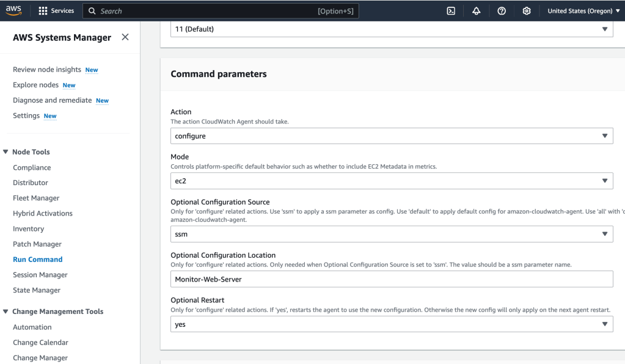Open the Mode dropdown set to ec2
The width and height of the screenshot is (625, 364).
coord(391,180)
